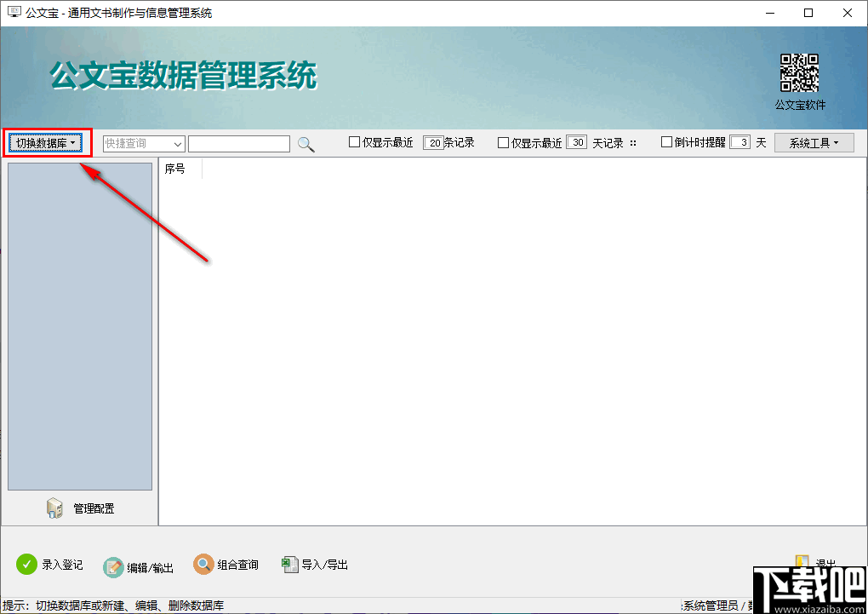Enable the 倒计时提醒 countdown reminder

[x=666, y=142]
